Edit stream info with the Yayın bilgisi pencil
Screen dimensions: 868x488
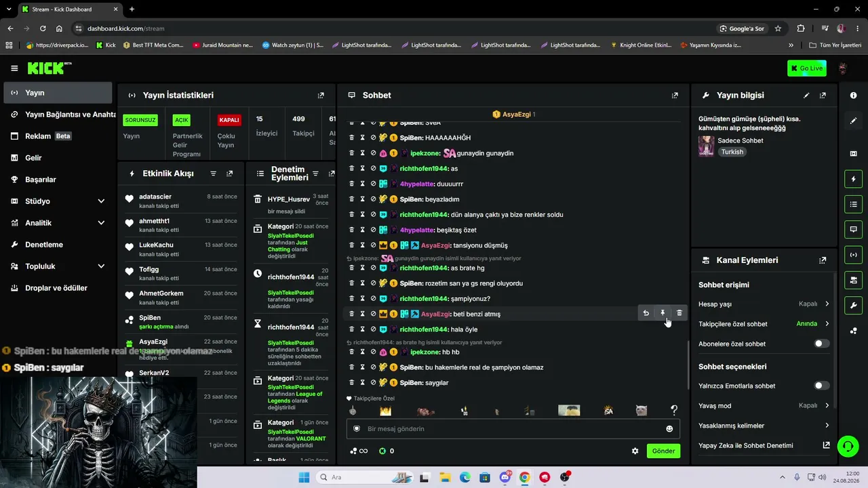click(806, 96)
